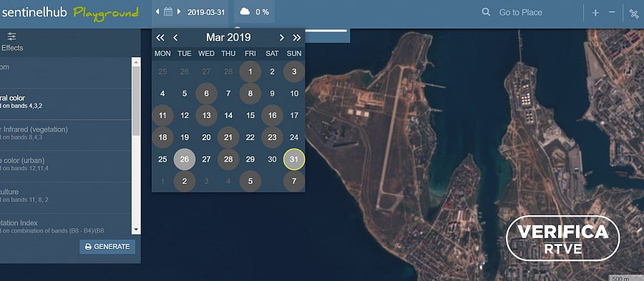Click day 29 in the calendar
Image resolution: width=644 pixels, height=281 pixels.
tap(250, 159)
